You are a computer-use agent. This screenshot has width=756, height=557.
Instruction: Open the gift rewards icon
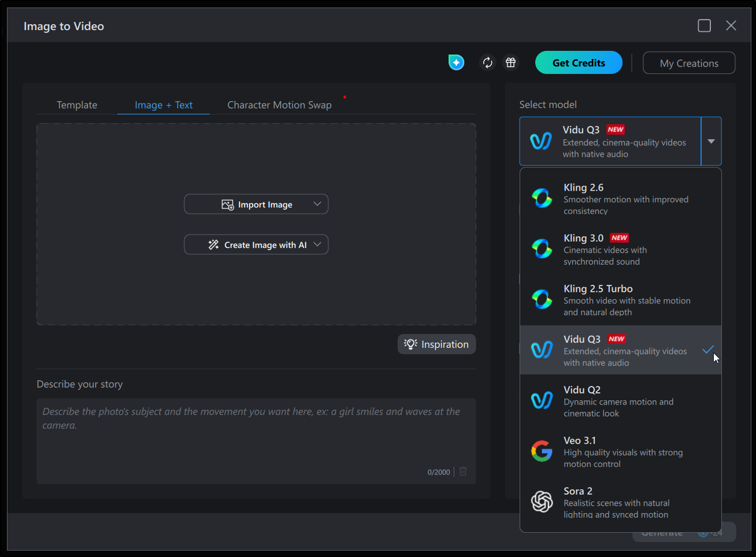[511, 62]
